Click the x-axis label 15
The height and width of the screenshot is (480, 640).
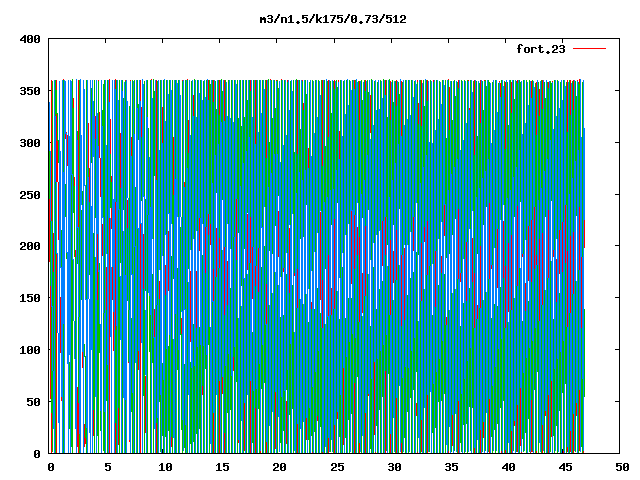(x=222, y=467)
